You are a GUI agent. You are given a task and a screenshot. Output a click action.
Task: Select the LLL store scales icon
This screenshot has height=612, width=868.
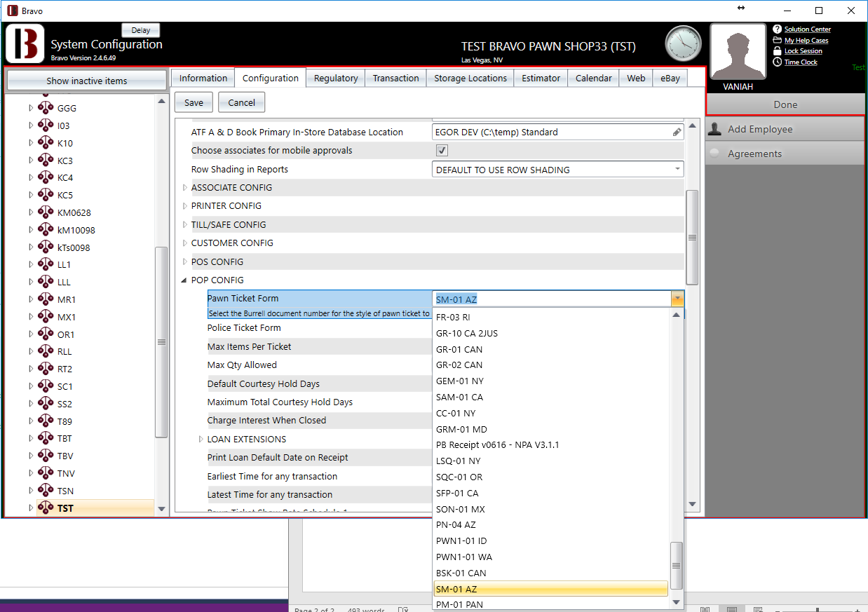click(x=46, y=282)
